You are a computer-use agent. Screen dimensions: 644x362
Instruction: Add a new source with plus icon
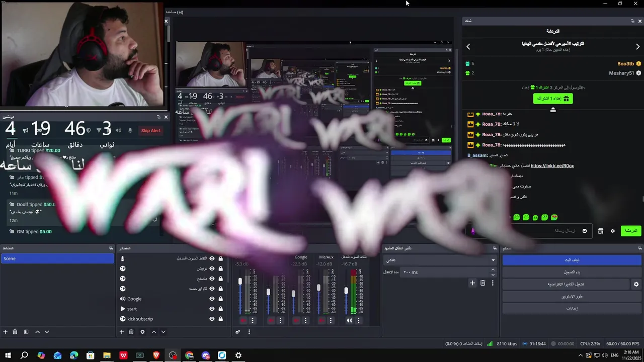(x=121, y=332)
